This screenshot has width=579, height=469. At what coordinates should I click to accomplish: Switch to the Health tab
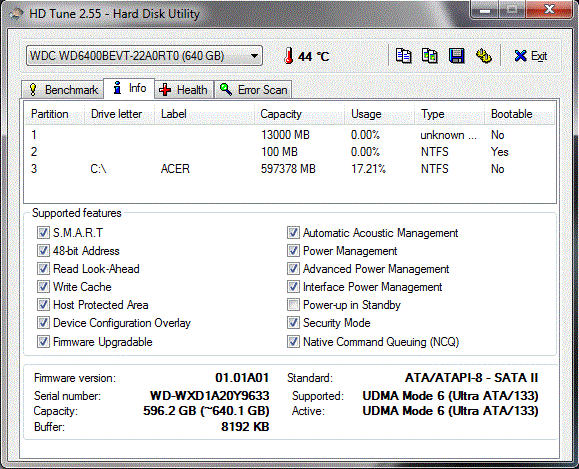pyautogui.click(x=184, y=89)
